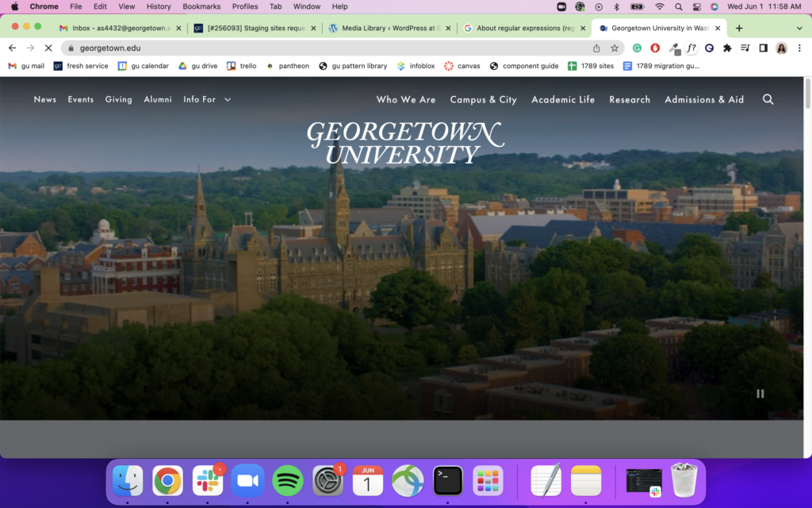
Task: Open the infoblox bookmark
Action: click(416, 66)
